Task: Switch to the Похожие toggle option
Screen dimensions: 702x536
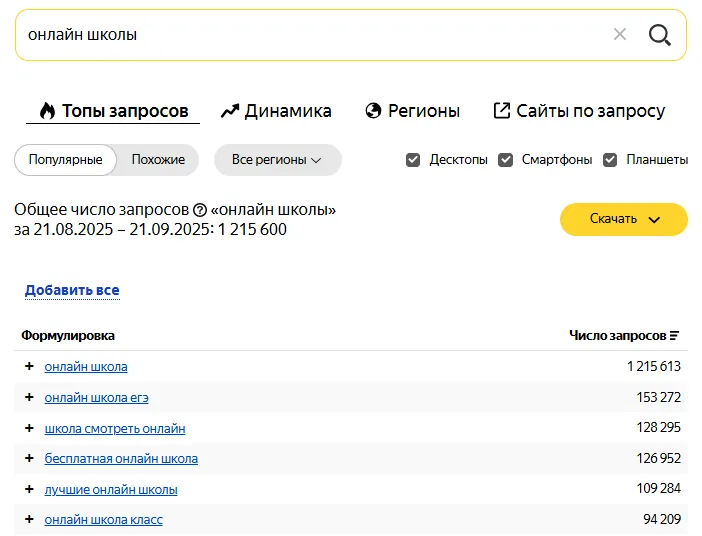Action: tap(158, 160)
